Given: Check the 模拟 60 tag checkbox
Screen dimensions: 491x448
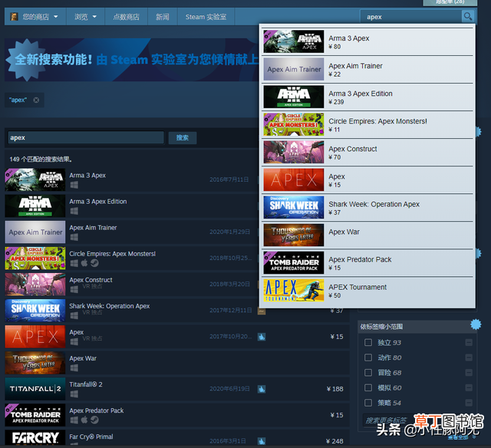Looking at the screenshot, I should point(368,387).
